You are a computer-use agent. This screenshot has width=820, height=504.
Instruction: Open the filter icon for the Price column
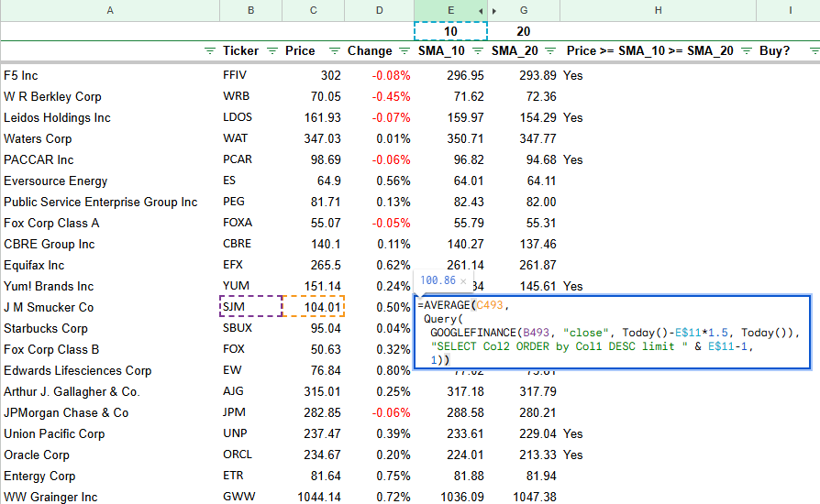[x=335, y=50]
